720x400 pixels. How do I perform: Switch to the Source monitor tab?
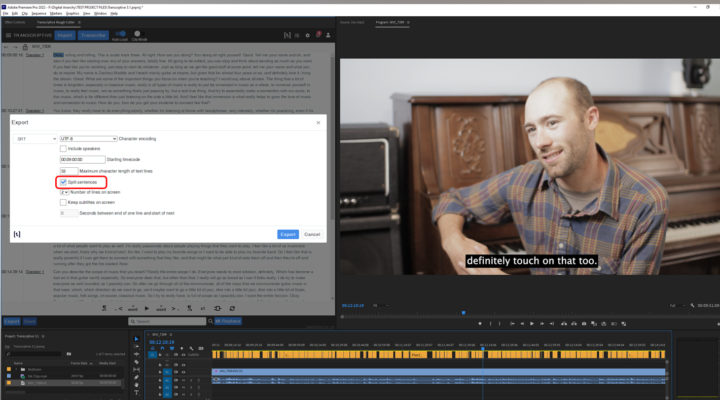(x=352, y=22)
